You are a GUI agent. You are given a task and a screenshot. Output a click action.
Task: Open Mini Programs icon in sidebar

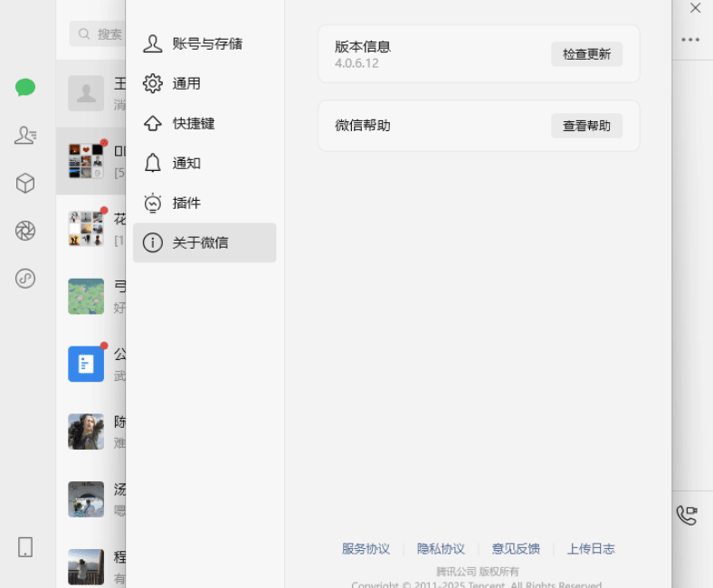[x=25, y=279]
